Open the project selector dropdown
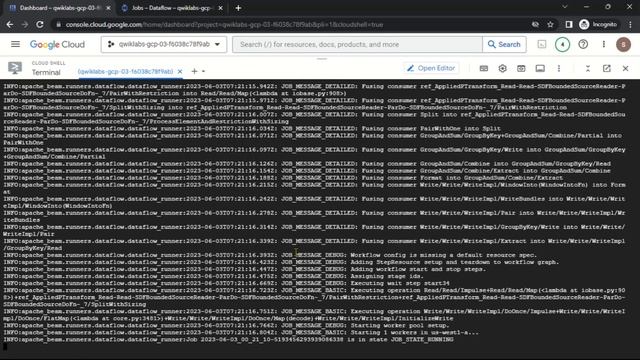This screenshot has height=360, width=640. tap(164, 44)
